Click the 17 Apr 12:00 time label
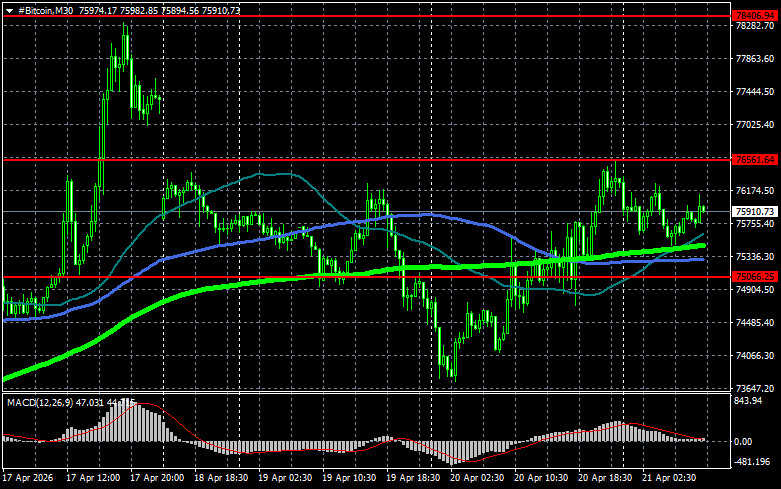The width and height of the screenshot is (781, 489). 93,478
